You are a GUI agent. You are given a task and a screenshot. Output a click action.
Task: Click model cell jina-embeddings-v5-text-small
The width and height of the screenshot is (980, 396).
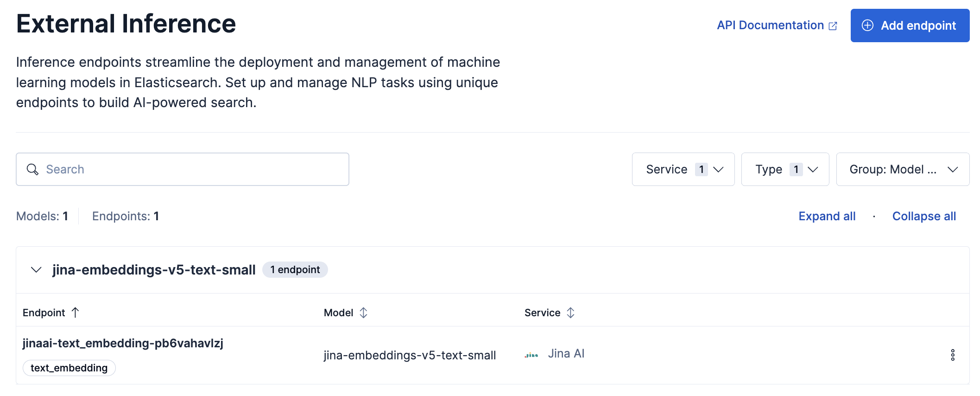pyautogui.click(x=410, y=355)
